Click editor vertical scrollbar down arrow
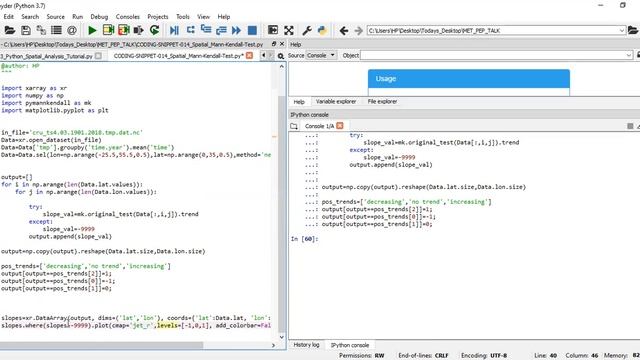Viewport: 640px width, 360px height. tap(282, 337)
